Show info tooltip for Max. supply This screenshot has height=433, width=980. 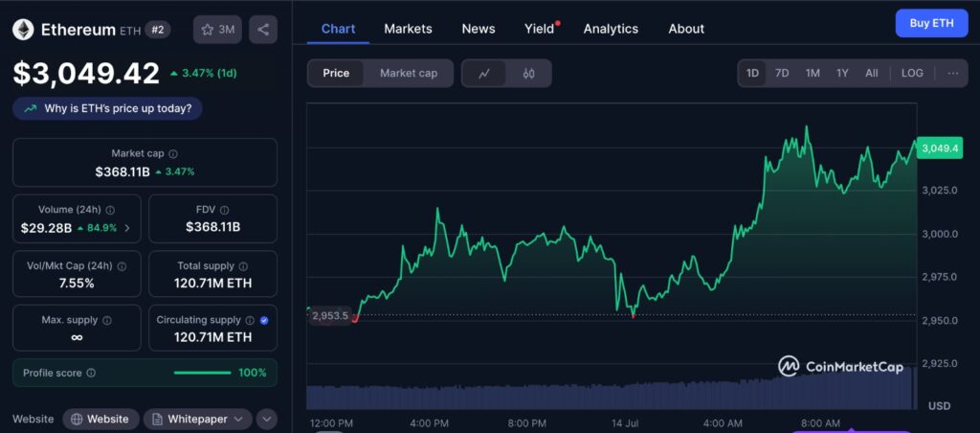[x=107, y=320]
